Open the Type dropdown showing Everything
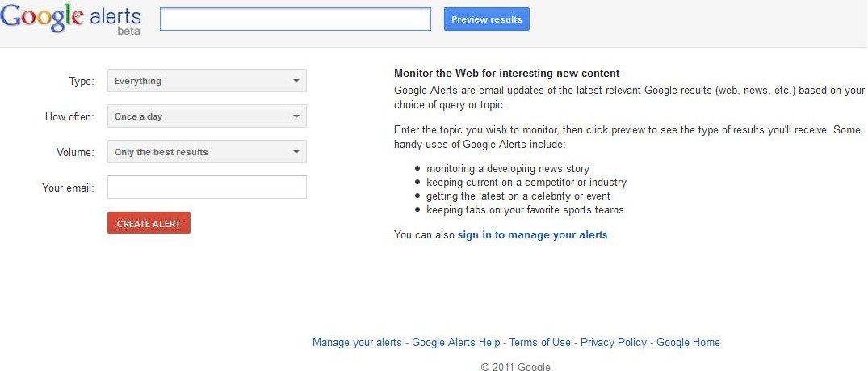Viewport: 868px width, 371px height. (207, 81)
